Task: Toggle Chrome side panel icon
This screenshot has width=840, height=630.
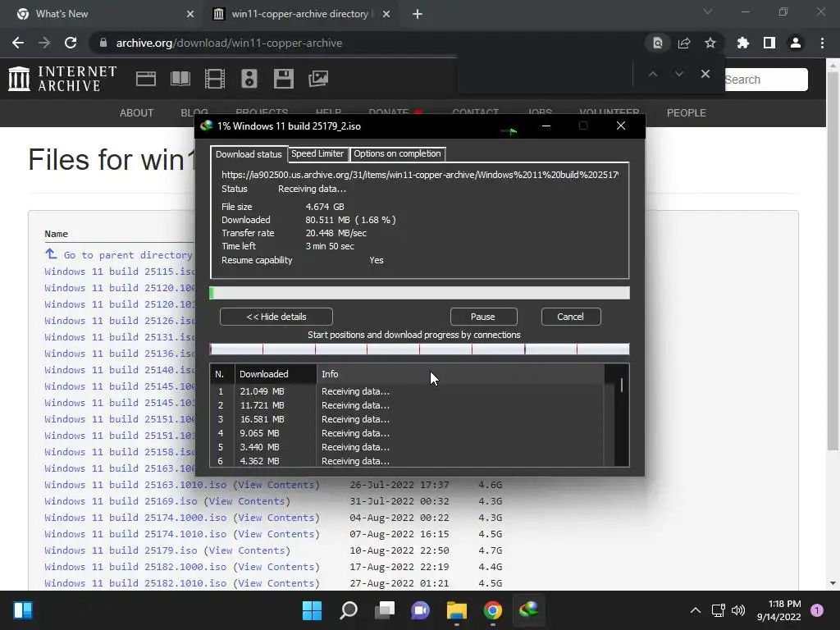Action: (769, 43)
